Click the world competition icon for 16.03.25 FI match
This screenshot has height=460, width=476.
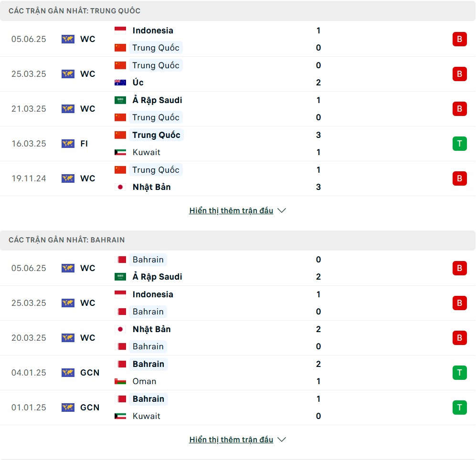pyautogui.click(x=68, y=144)
